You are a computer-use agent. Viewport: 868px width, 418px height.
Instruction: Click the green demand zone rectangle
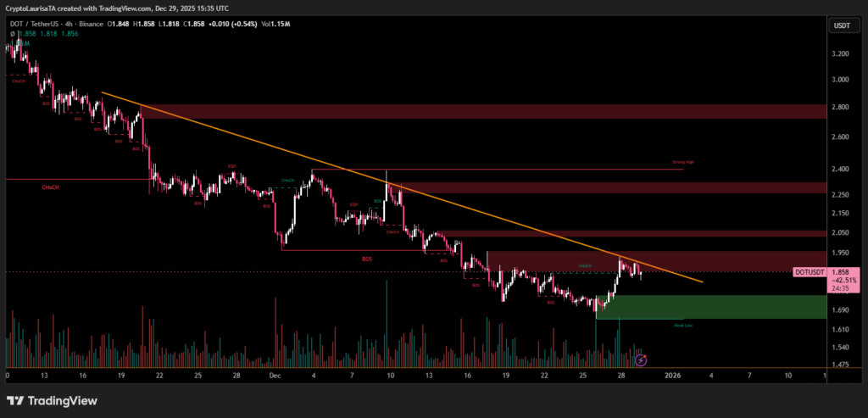click(x=712, y=306)
